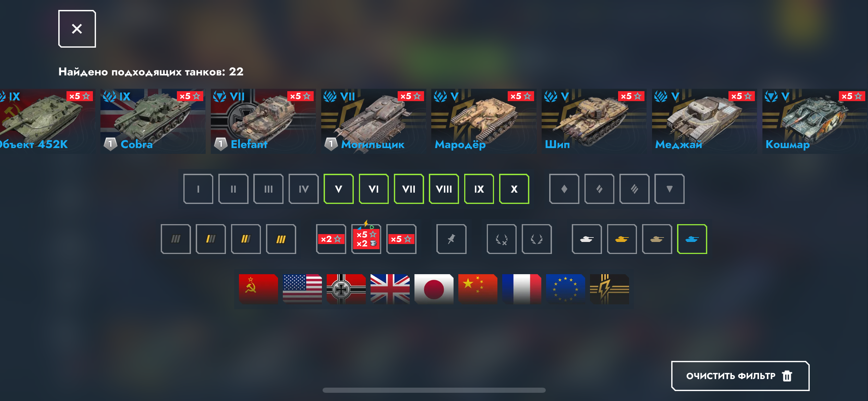Click the horizontal scrollbar at bottom

[434, 390]
